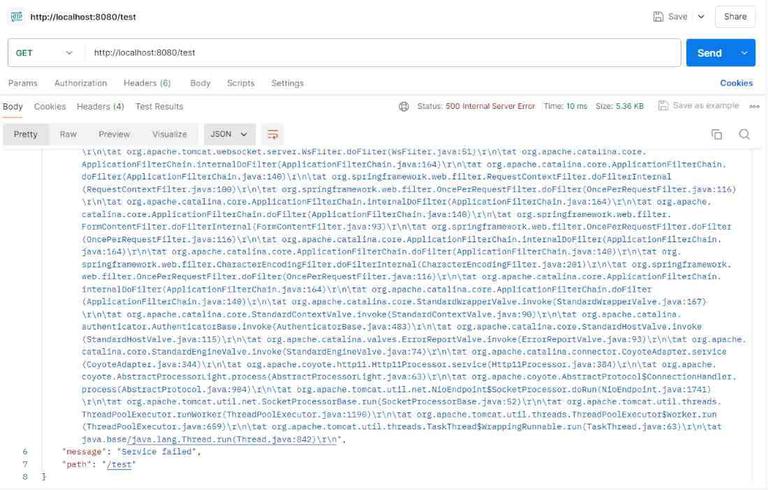
Task: Click the Save floppy disk icon
Action: [658, 17]
